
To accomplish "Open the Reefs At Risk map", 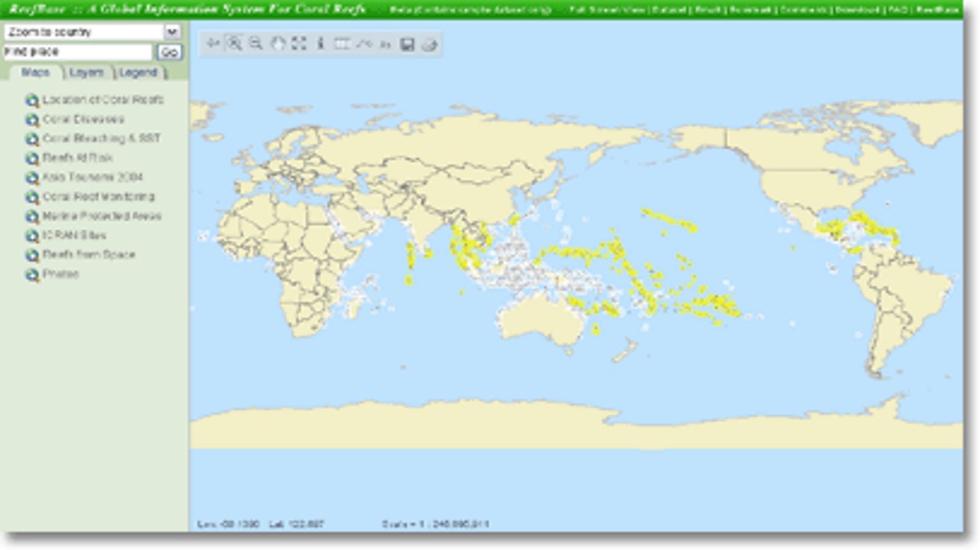I will coord(77,158).
